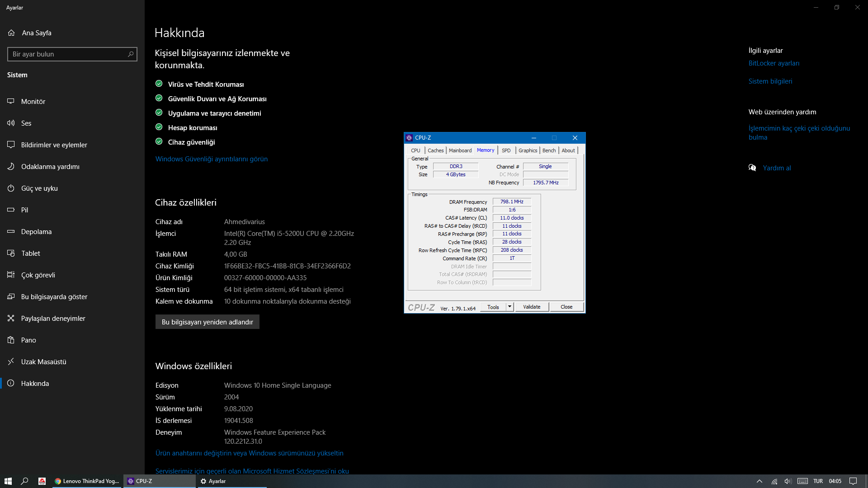The image size is (868, 488).
Task: Open the CPU-Z Tools dropdown arrow
Action: (x=509, y=307)
